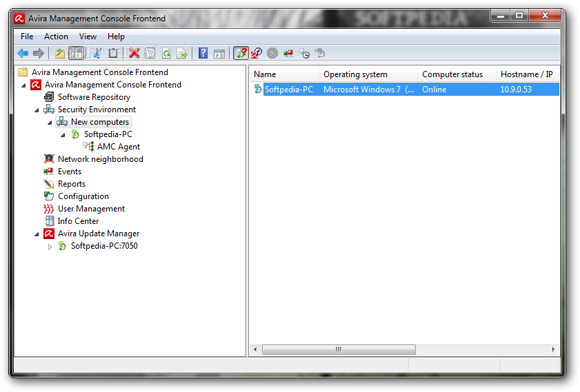
Task: Click the blue Back arrow in toolbar
Action: tap(23, 54)
